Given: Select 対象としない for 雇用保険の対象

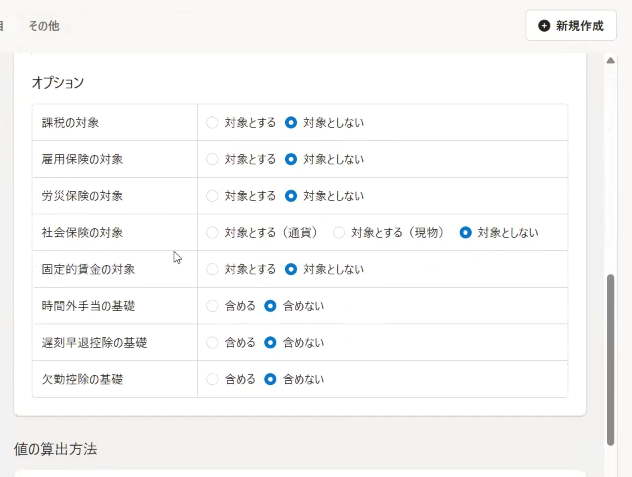Looking at the screenshot, I should [x=291, y=159].
